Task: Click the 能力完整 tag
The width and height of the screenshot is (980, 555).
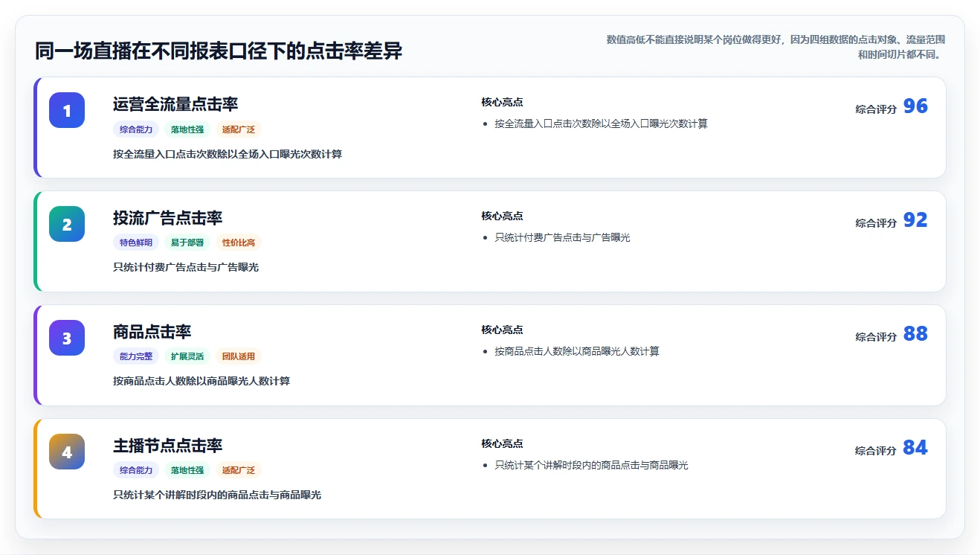Action: (x=136, y=356)
